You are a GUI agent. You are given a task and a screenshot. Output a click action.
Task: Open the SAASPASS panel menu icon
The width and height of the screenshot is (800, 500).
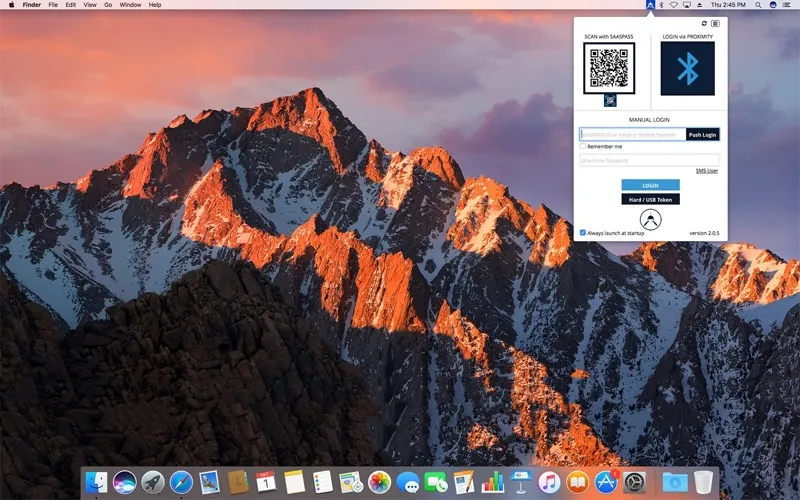tap(715, 23)
